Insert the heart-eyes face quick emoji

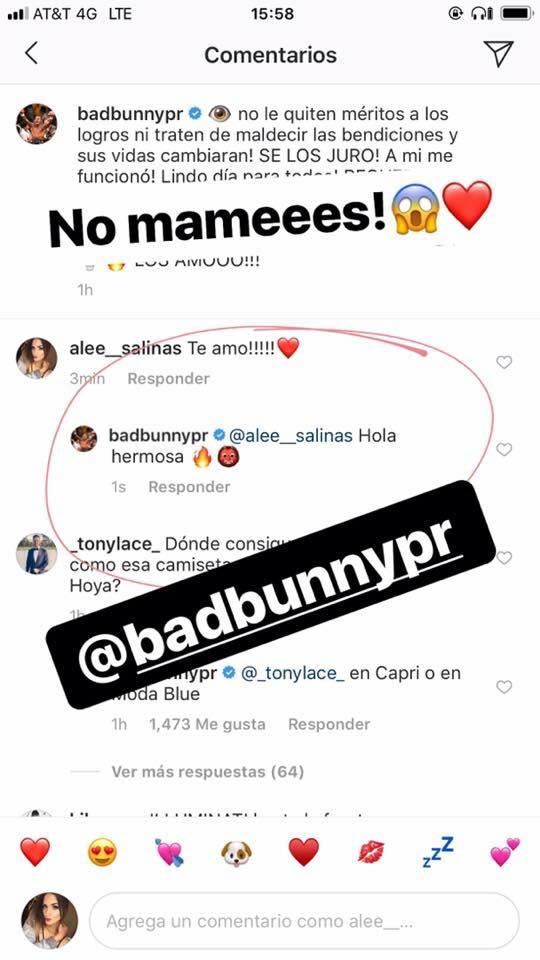(102, 851)
